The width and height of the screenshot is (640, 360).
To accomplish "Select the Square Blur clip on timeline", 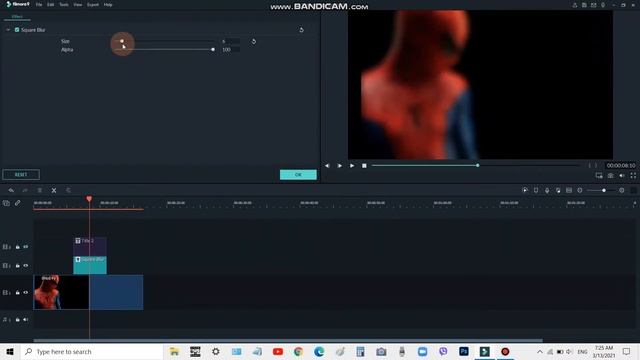I will click(x=90, y=265).
